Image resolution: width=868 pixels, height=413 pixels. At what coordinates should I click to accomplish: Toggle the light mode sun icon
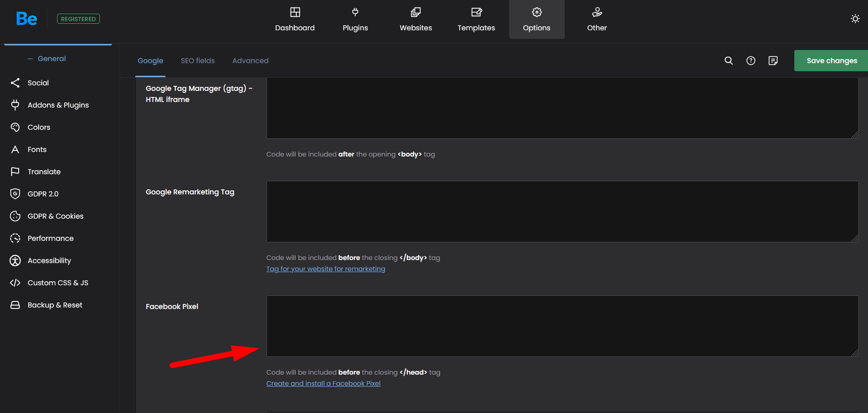pos(855,19)
